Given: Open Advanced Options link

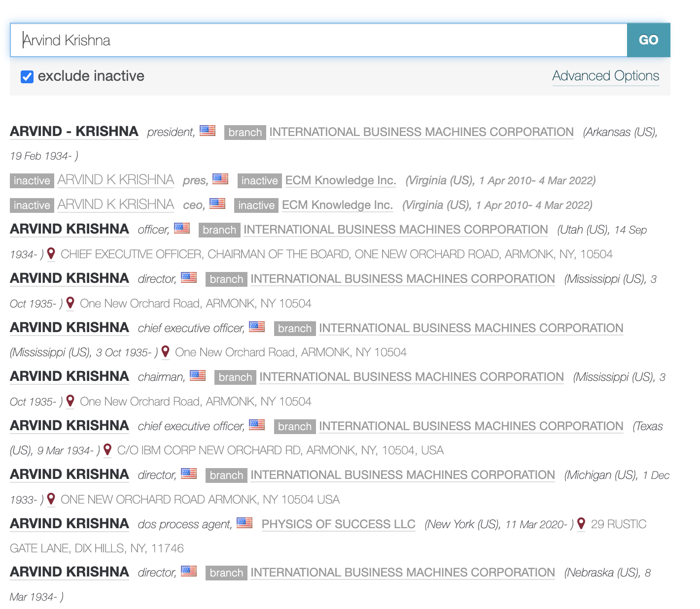Looking at the screenshot, I should pos(605,76).
